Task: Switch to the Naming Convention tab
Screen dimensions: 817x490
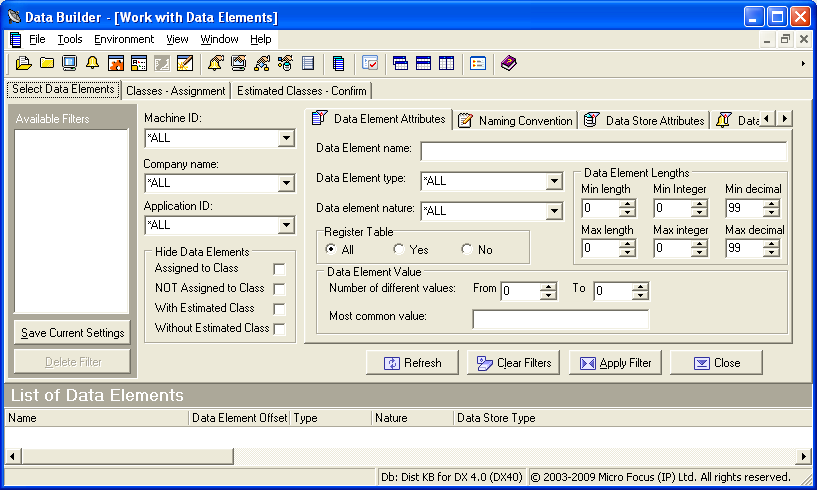Action: tap(516, 120)
